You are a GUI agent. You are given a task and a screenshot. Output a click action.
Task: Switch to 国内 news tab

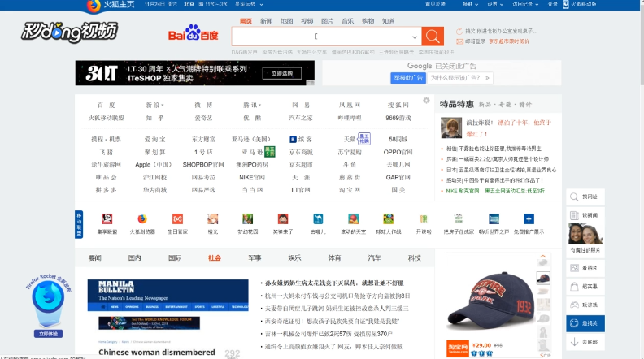(x=135, y=258)
